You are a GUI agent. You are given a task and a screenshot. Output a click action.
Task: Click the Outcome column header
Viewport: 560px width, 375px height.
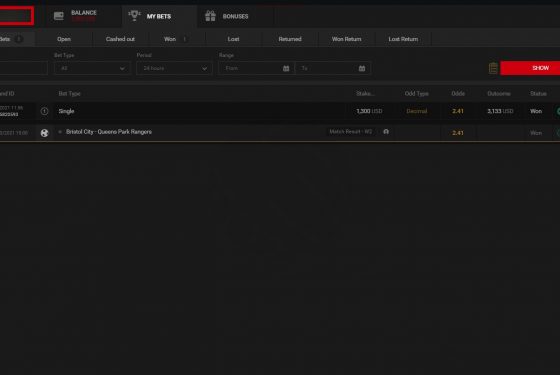(x=499, y=94)
